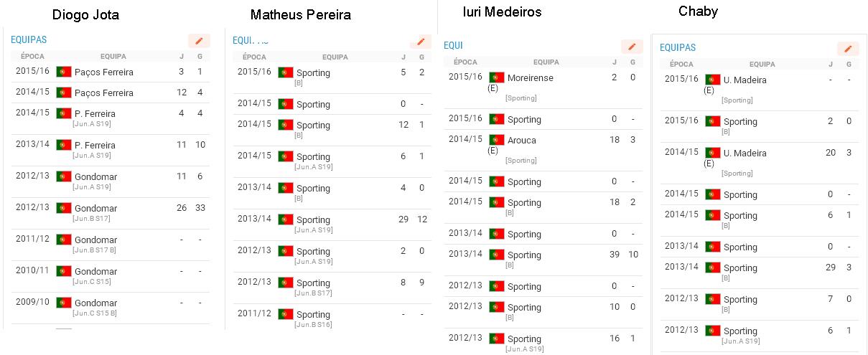Open Chaby's 2014/15 U. Madeira team link
The height and width of the screenshot is (355, 868).
click(x=745, y=153)
